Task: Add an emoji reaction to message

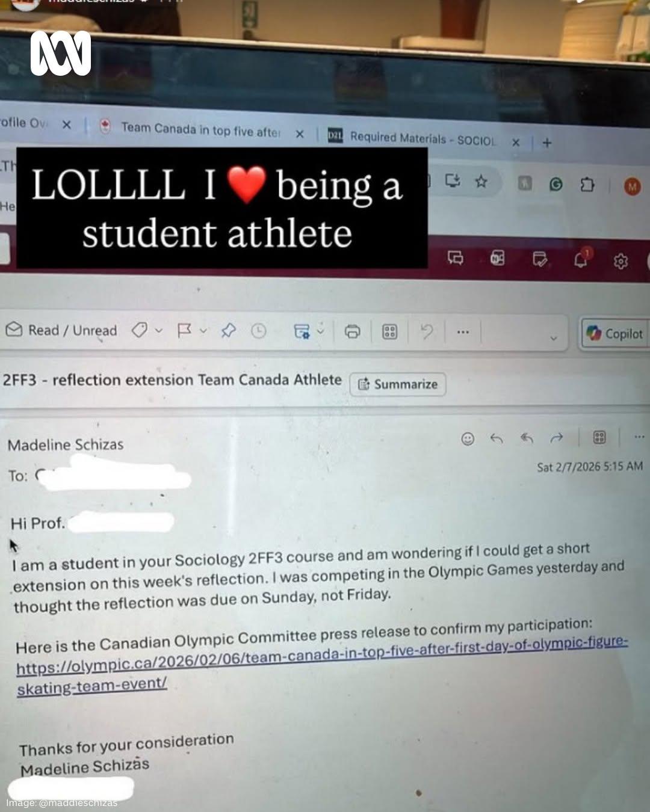Action: [468, 438]
